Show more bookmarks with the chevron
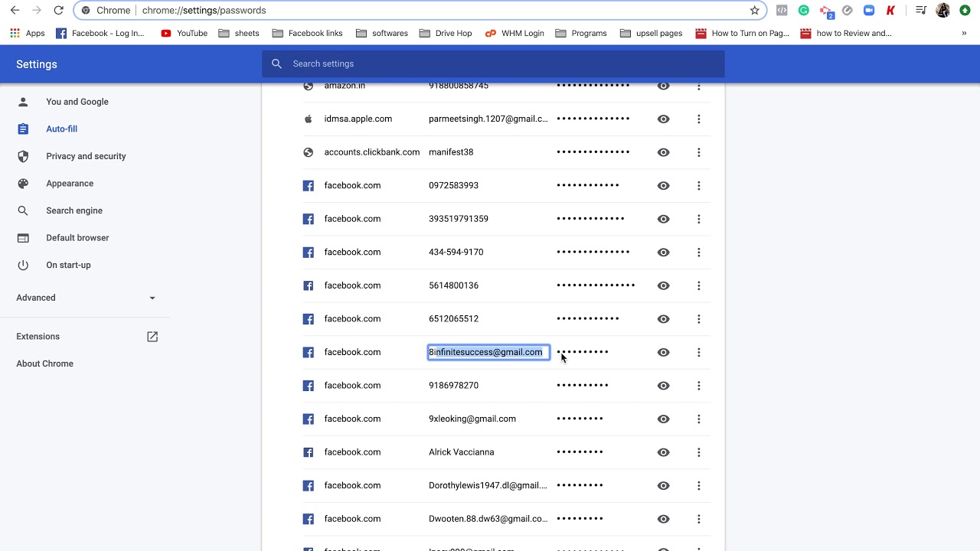Image resolution: width=980 pixels, height=551 pixels. click(964, 34)
